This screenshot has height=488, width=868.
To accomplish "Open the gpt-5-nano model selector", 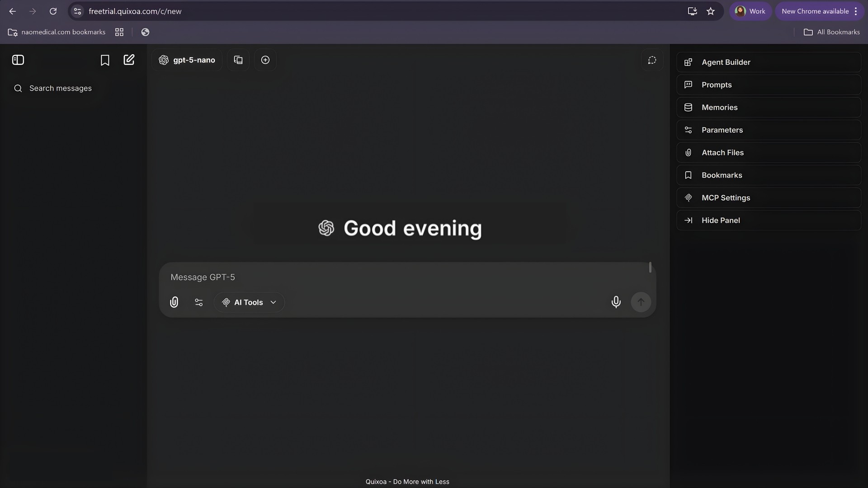I will (x=187, y=60).
